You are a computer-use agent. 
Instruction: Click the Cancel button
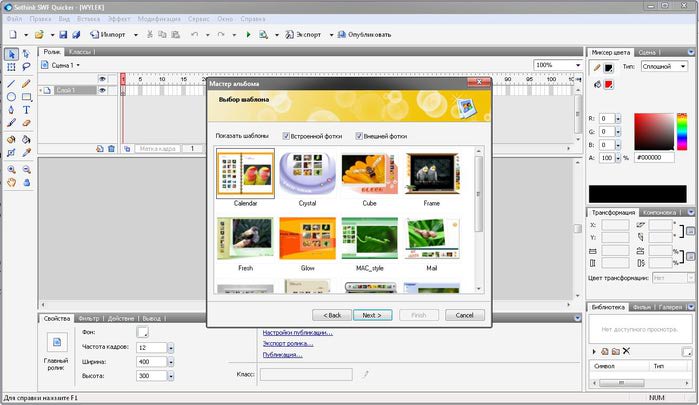(465, 315)
